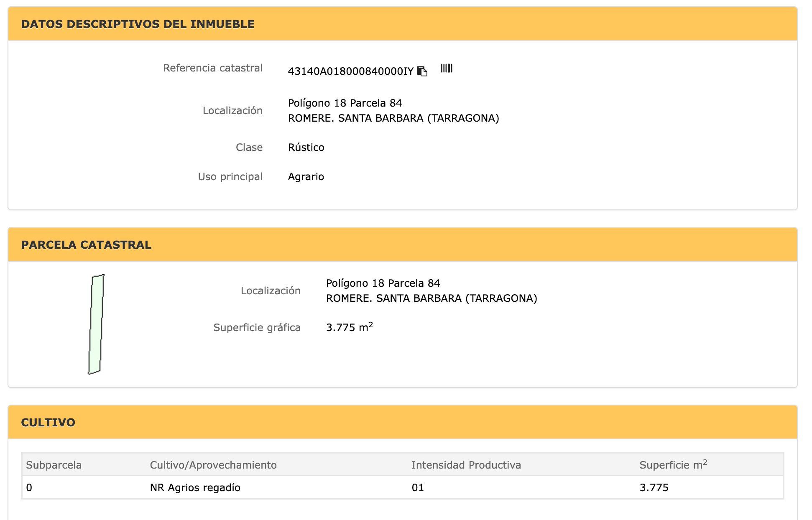Select the referencia 43140A018000840000IY text
This screenshot has width=812, height=520.
click(350, 71)
